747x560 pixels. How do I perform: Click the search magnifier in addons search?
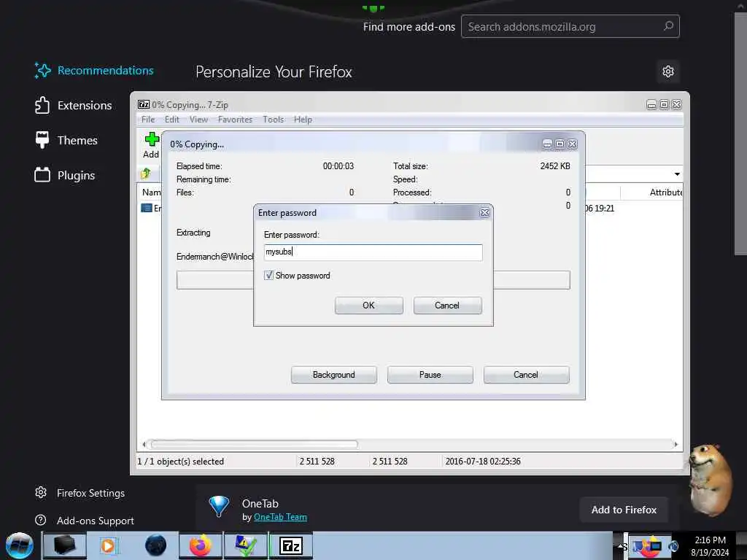(668, 26)
